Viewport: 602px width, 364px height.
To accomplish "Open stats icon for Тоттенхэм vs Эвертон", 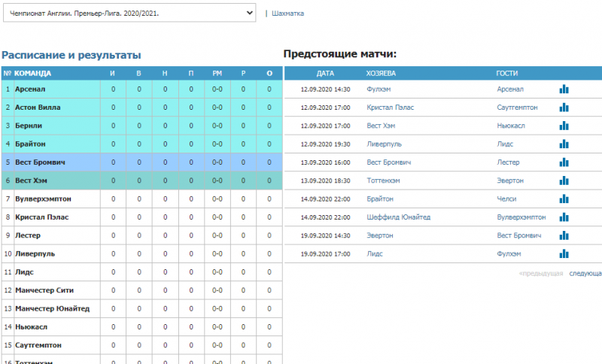I will tap(564, 180).
